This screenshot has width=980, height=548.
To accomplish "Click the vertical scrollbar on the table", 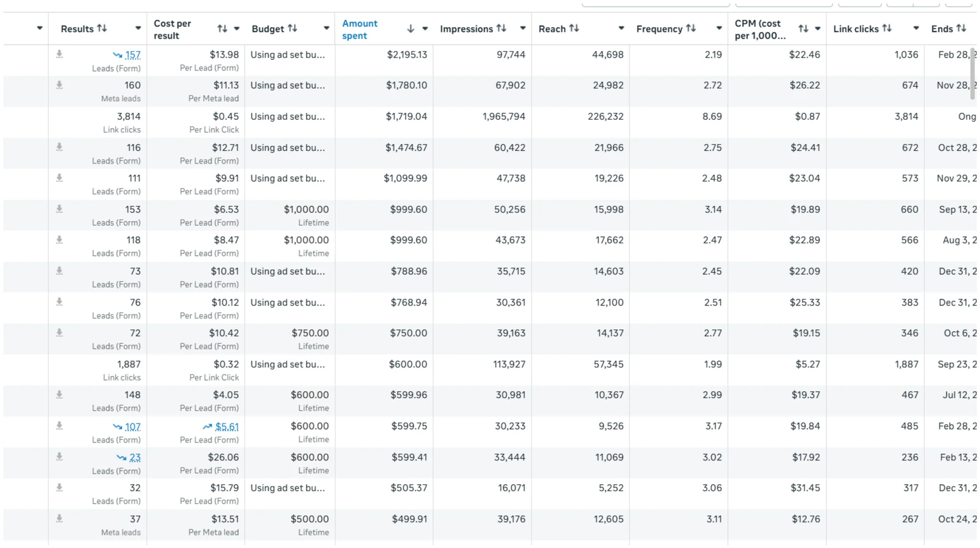I will pos(972,74).
